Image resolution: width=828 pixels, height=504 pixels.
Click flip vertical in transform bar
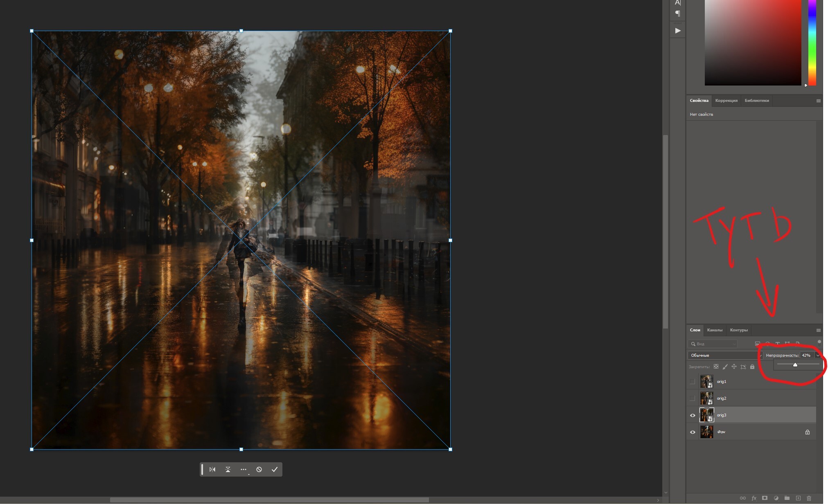pos(228,469)
